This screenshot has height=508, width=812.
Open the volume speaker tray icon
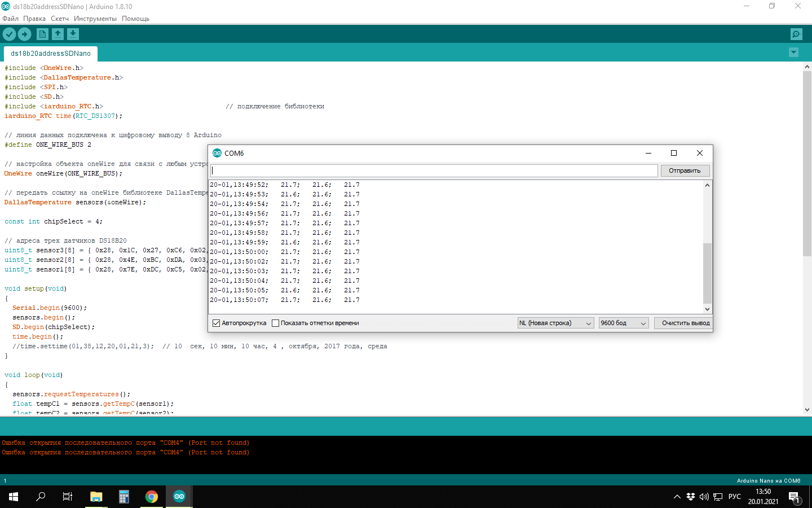[704, 497]
